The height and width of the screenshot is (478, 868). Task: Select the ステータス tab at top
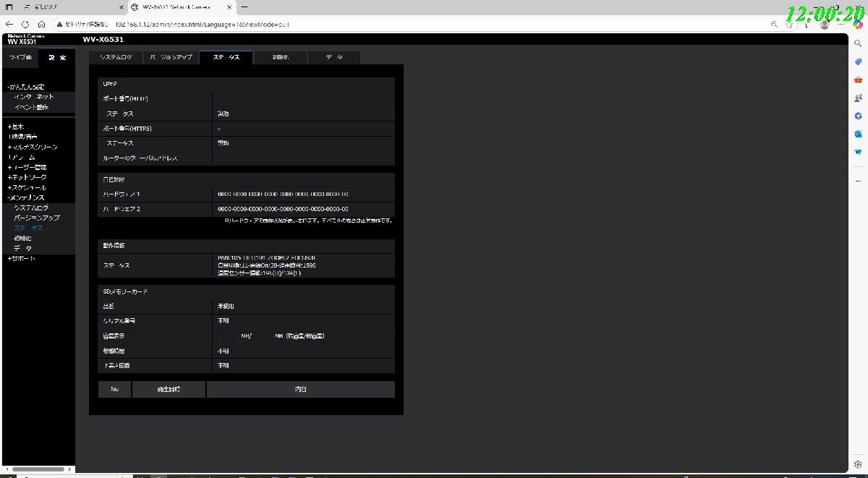[226, 57]
